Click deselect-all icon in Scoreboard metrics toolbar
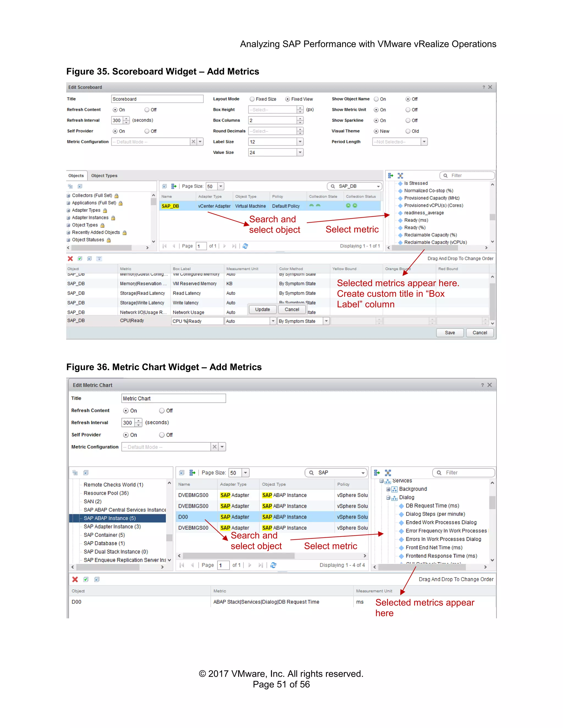Image resolution: width=563 pixels, height=728 pixels. pos(89,259)
